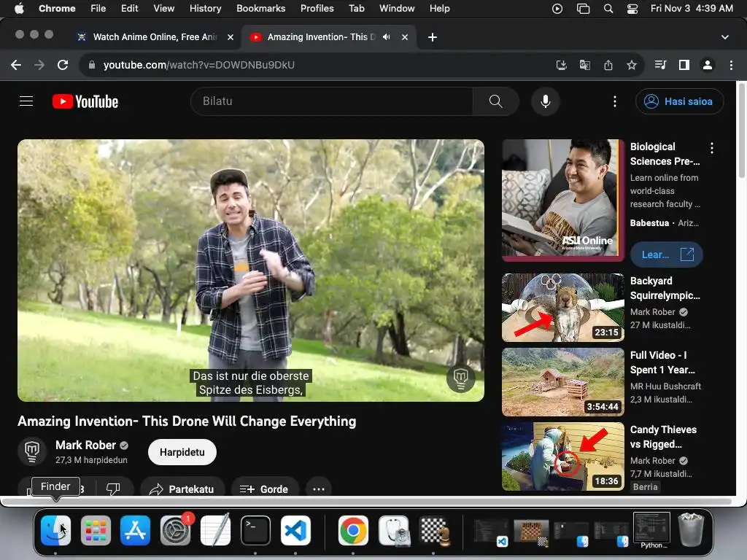
Task: Mute the playing YouTube tab
Action: (386, 37)
